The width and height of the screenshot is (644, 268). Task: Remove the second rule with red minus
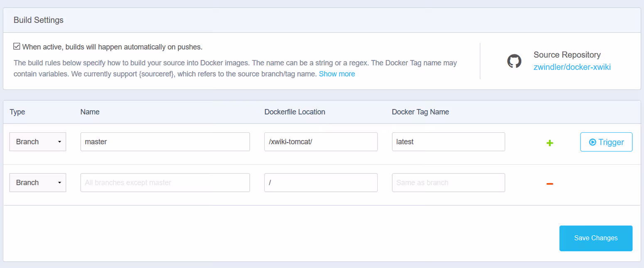[549, 184]
